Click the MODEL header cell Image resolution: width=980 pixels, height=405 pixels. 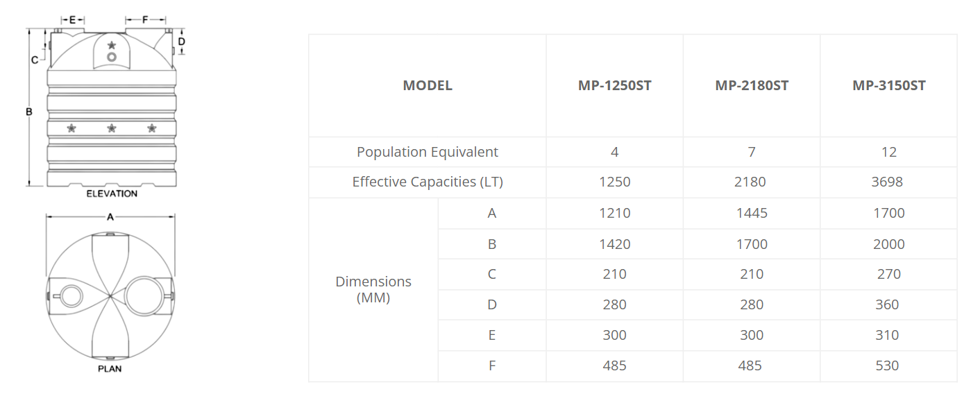click(428, 86)
